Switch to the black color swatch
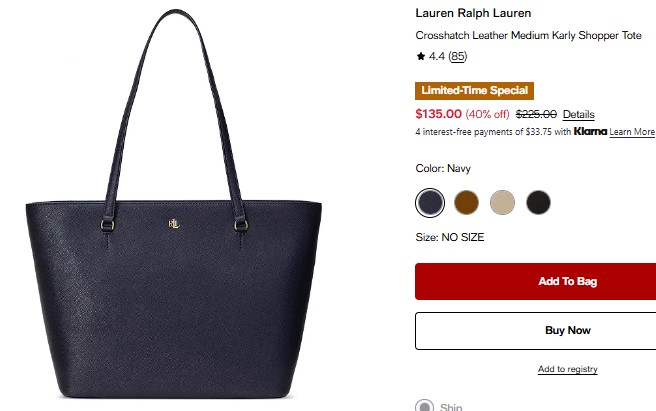Viewport: 656px width, 411px height. (538, 203)
